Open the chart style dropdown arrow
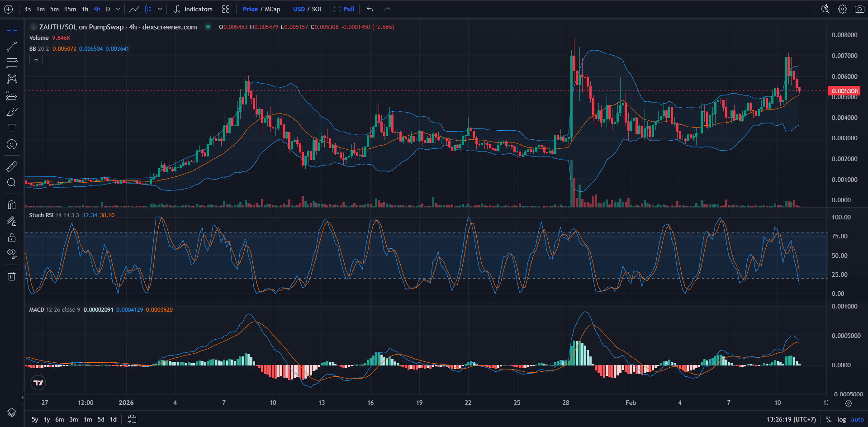Viewport: 868px width, 427px height. point(161,9)
